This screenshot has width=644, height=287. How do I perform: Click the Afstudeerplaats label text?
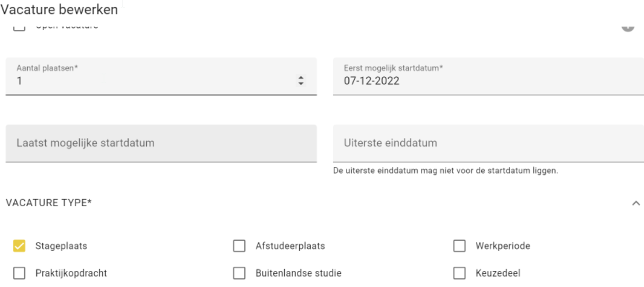[x=290, y=246]
